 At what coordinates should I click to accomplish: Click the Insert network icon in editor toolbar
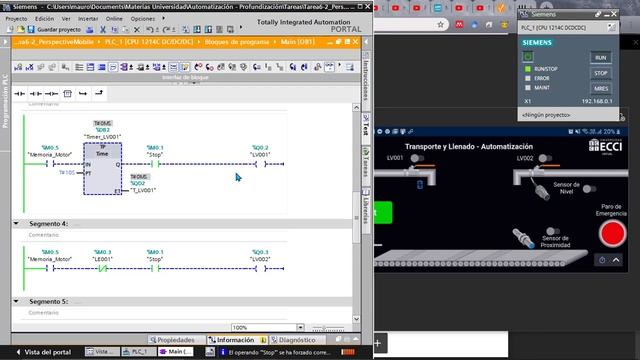click(x=18, y=67)
